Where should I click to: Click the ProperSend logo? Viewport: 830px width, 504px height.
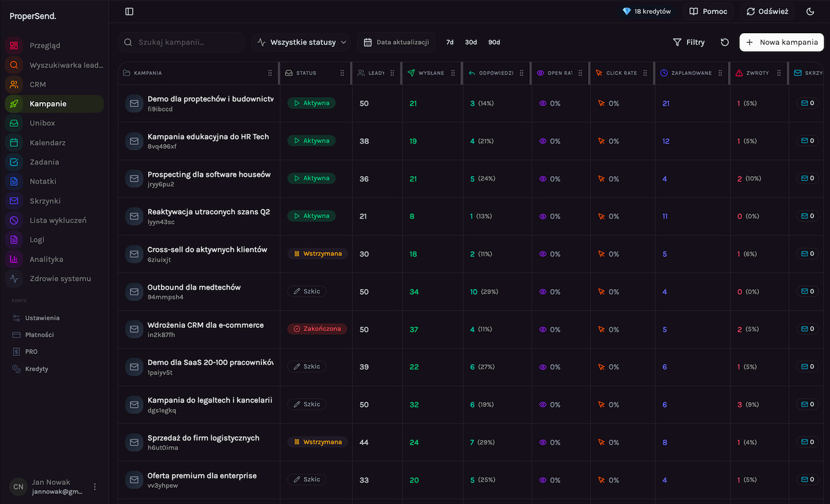(33, 16)
